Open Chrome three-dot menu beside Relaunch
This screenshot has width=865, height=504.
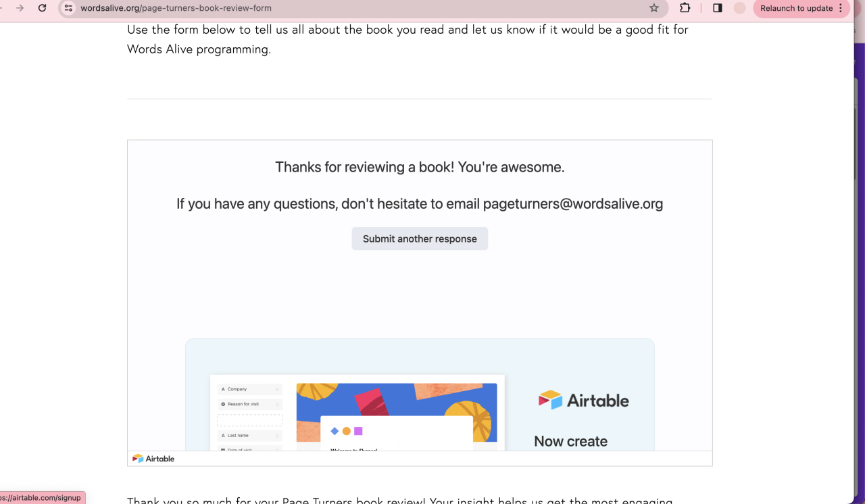(x=841, y=8)
